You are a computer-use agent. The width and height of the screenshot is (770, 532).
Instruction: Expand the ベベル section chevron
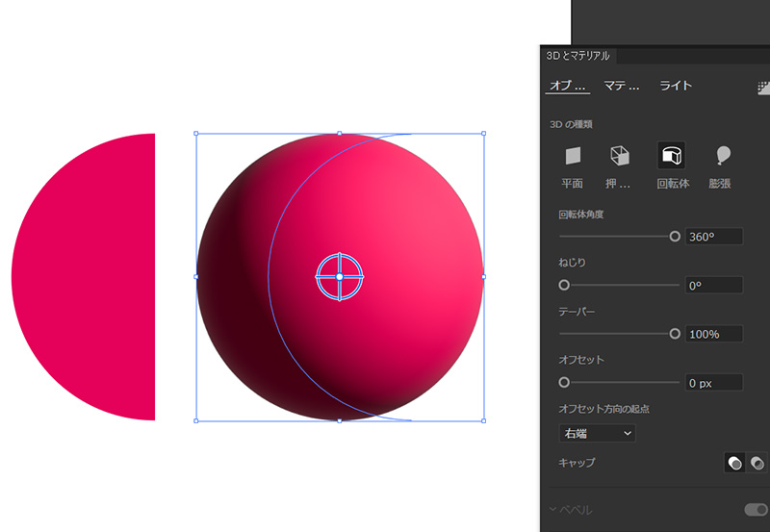[x=552, y=509]
